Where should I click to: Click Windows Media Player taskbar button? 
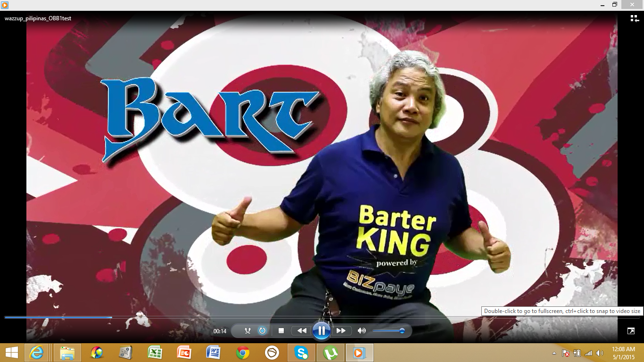pyautogui.click(x=360, y=353)
